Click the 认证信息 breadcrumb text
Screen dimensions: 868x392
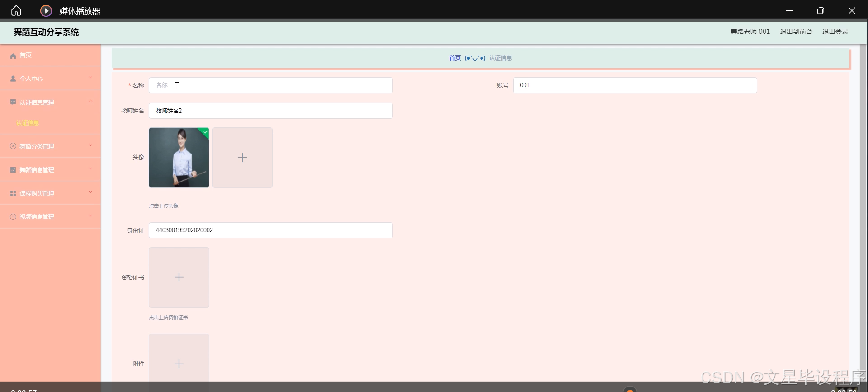(500, 58)
